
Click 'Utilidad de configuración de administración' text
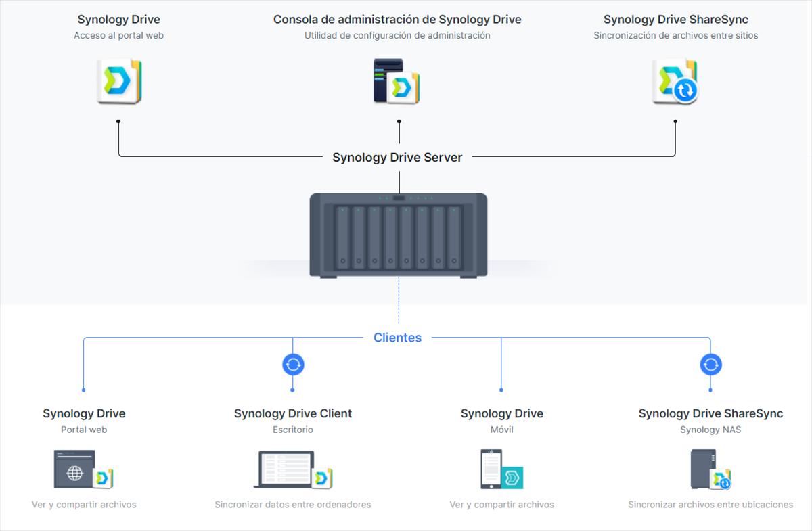(397, 36)
